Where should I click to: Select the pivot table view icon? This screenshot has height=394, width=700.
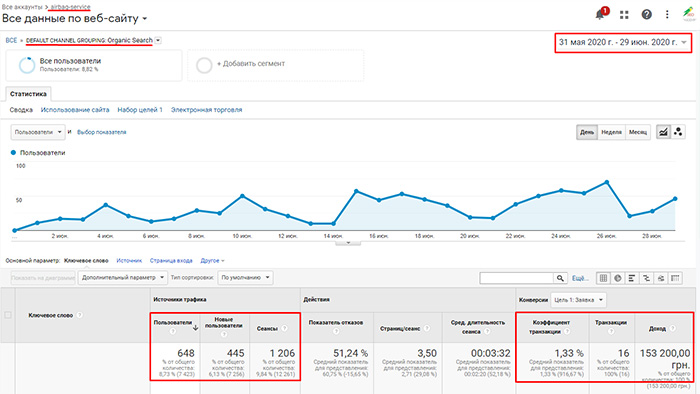[675, 278]
